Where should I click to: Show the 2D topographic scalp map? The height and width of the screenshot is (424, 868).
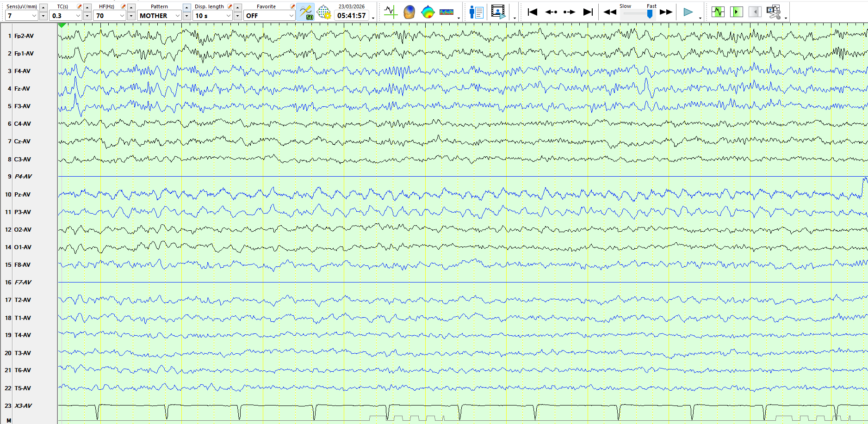click(x=428, y=12)
